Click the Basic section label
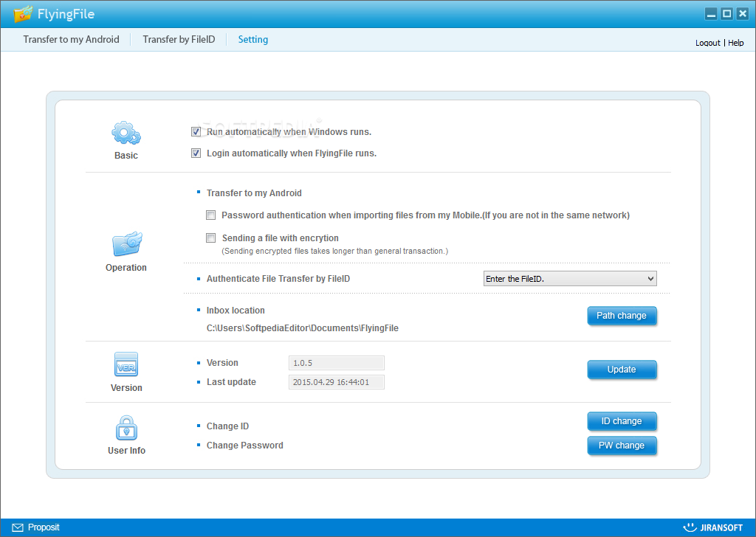The width and height of the screenshot is (756, 537). pos(126,156)
